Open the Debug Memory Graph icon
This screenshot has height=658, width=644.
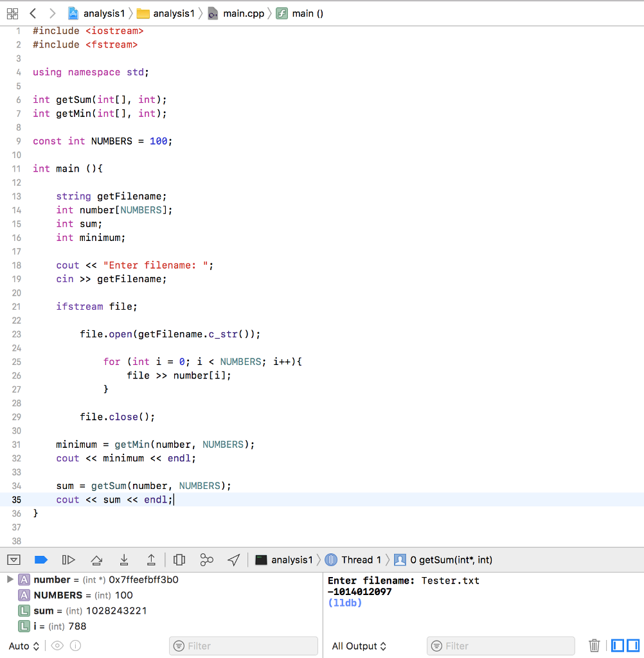click(x=206, y=560)
